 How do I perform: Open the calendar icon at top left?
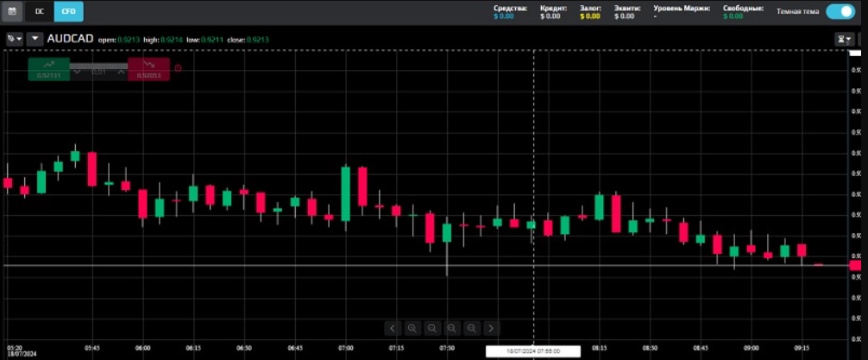coord(11,11)
